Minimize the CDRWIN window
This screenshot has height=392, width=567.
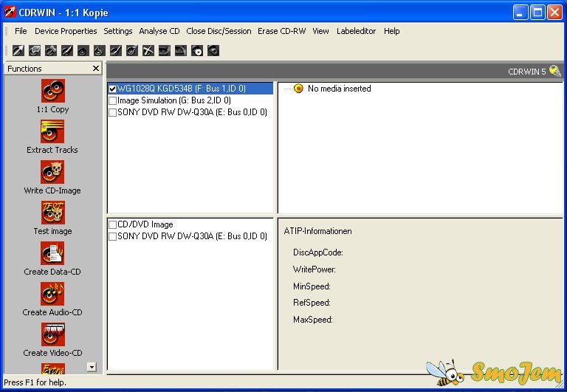click(520, 13)
